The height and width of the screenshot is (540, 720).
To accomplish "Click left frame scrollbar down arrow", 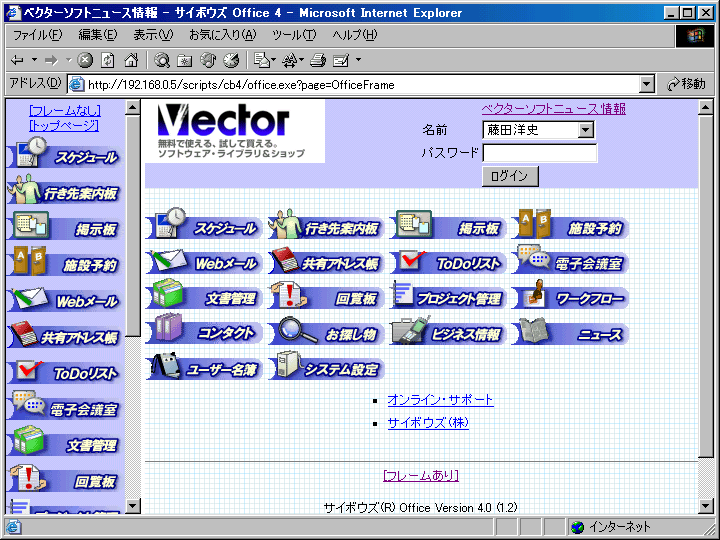I will (x=132, y=506).
